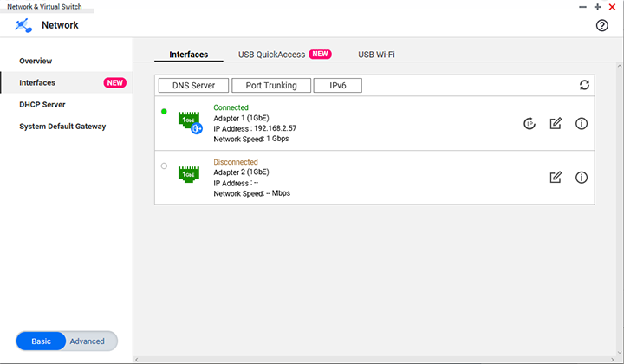Click the help question mark icon
Screen dimensions: 624x364
coord(602,26)
